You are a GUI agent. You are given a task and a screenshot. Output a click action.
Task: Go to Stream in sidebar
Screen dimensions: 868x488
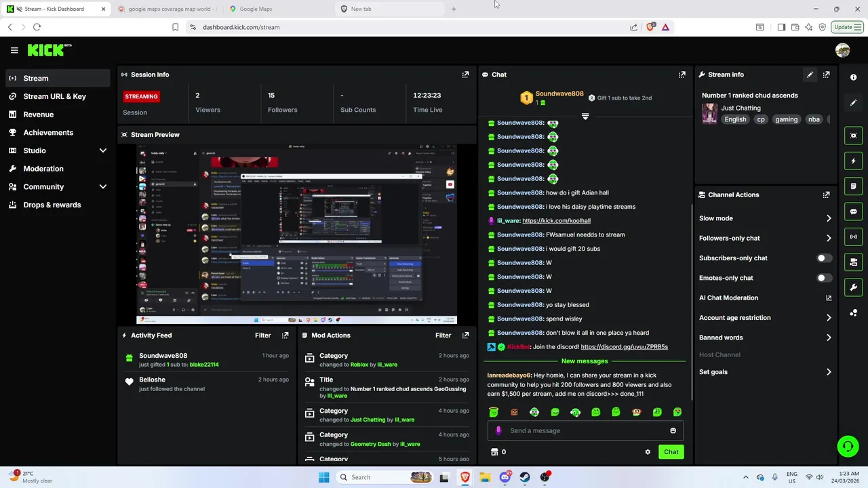point(58,78)
